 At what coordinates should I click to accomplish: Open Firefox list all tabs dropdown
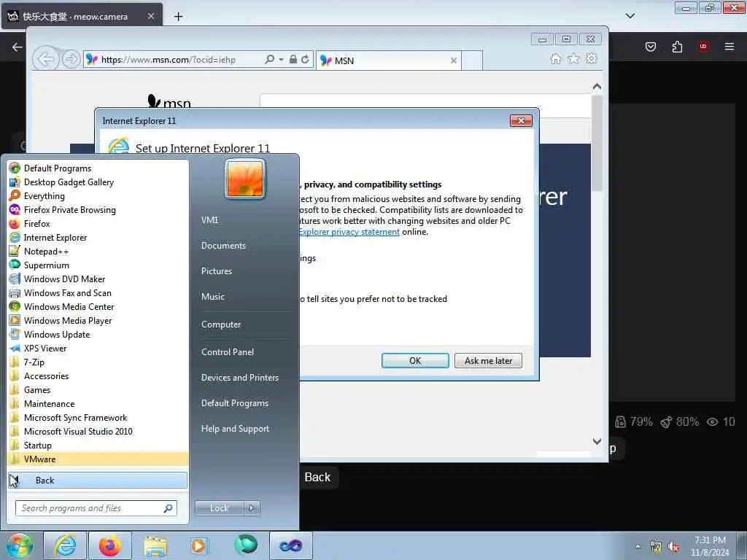(630, 16)
